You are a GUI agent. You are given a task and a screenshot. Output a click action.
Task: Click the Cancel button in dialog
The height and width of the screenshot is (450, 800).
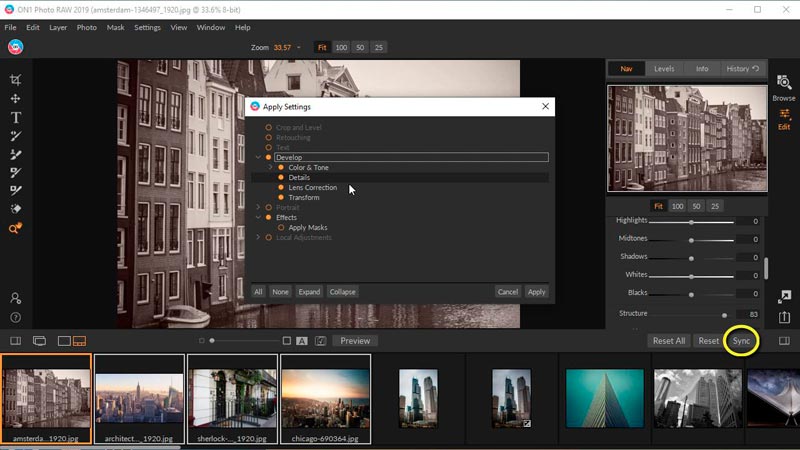tap(508, 292)
